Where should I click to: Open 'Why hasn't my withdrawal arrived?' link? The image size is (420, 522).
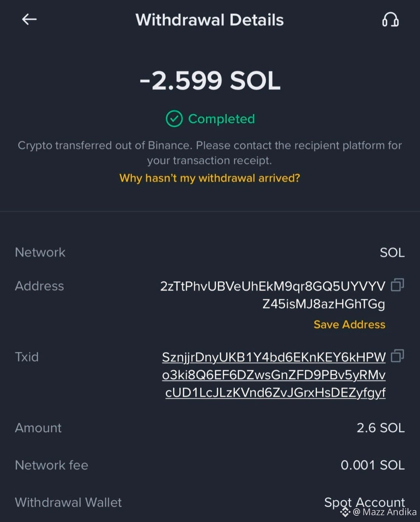pos(210,178)
